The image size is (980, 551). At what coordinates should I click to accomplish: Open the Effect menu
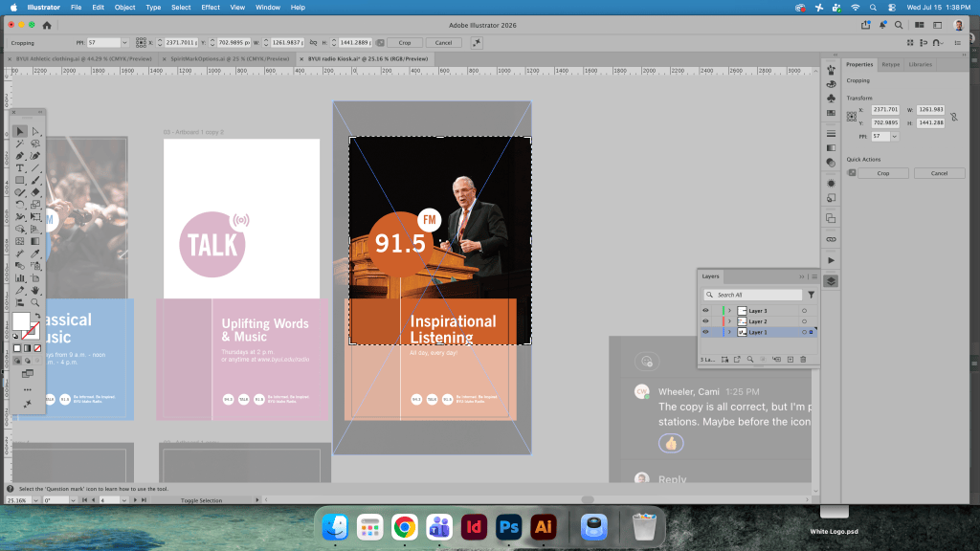210,8
